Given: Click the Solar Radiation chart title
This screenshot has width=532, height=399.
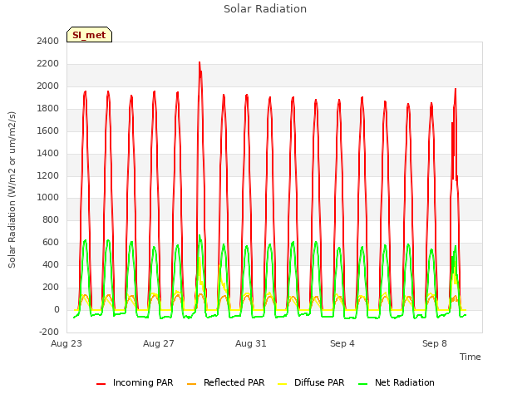Looking at the screenshot, I should click(265, 9).
